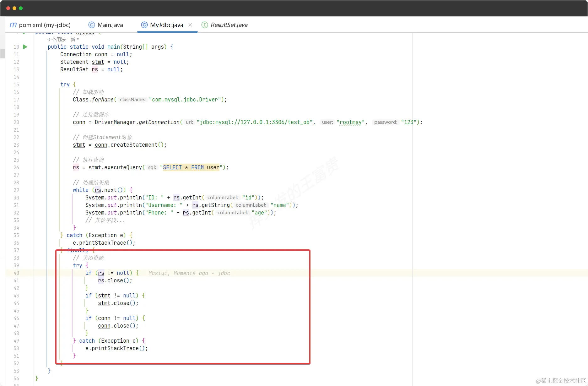Switch to the ResultSet.java tab
The image size is (588, 386).
(225, 25)
